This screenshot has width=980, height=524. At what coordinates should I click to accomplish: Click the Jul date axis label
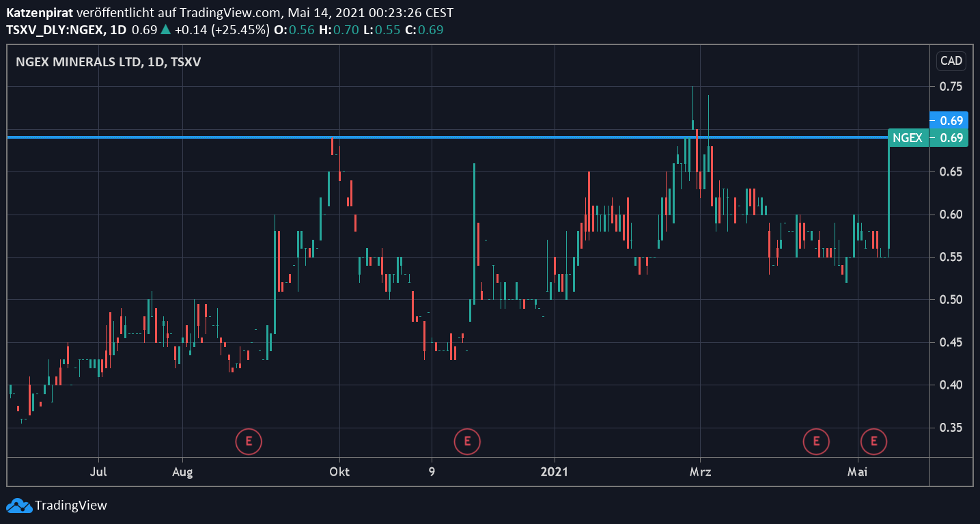(x=99, y=471)
